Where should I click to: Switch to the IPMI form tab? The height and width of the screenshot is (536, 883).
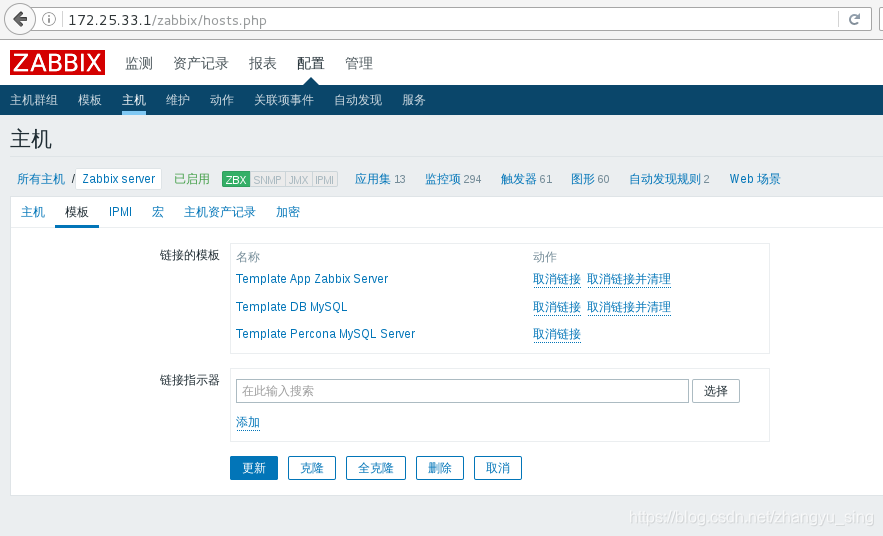[121, 212]
